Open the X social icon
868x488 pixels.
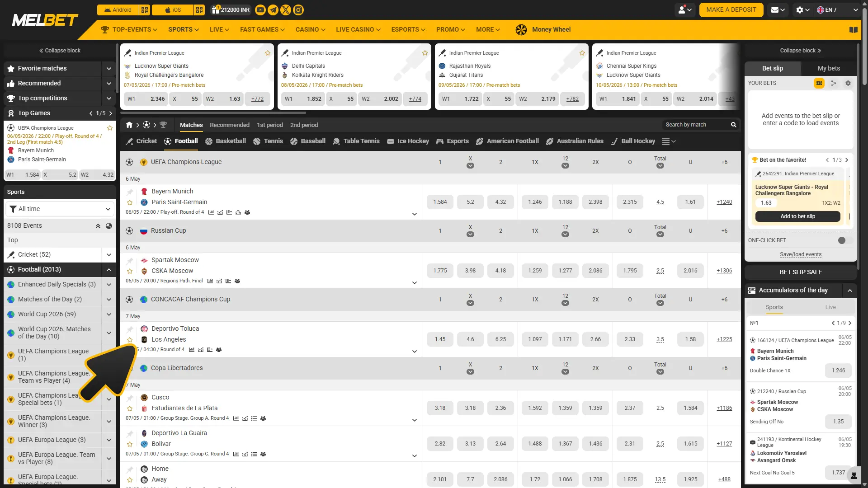[286, 10]
